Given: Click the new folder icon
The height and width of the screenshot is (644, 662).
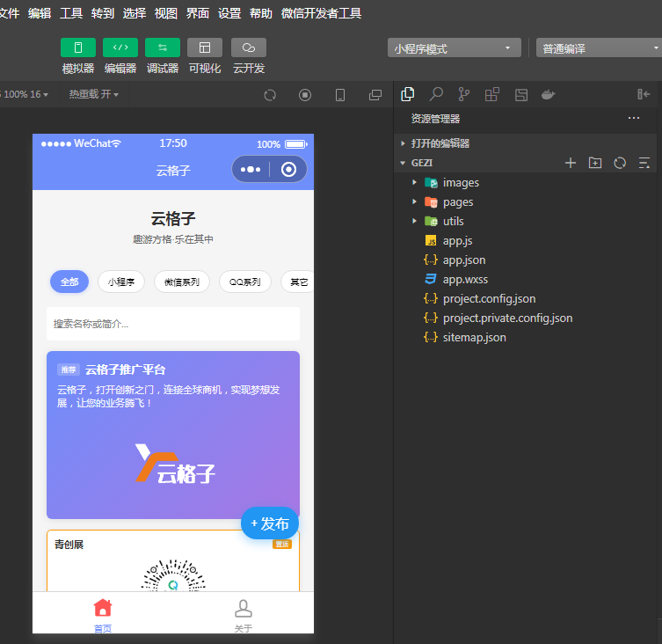Looking at the screenshot, I should coord(595,163).
